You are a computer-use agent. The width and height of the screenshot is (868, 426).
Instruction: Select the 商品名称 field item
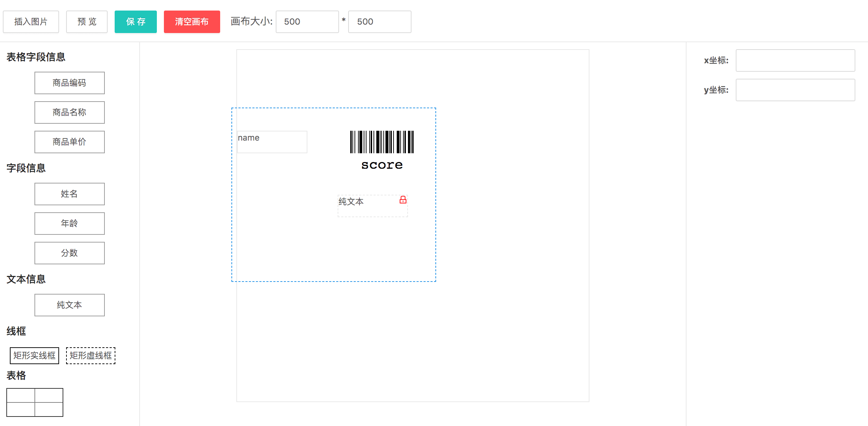(x=70, y=112)
